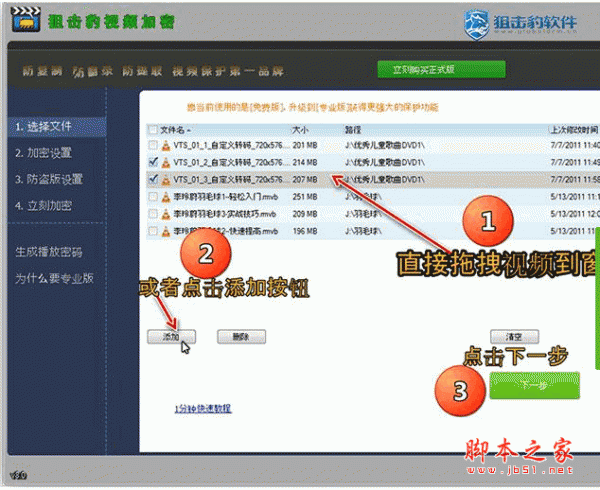Toggle the select-all checkbox in the header
The image size is (600, 490).
point(153,130)
